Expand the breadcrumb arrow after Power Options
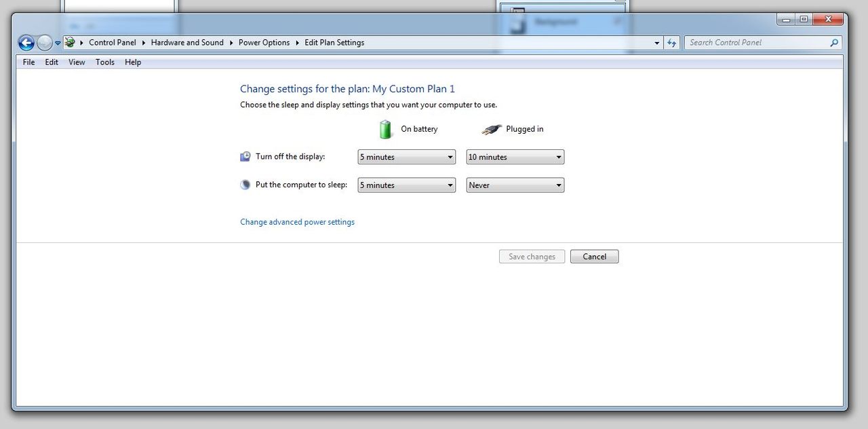Screen dimensions: 868x429 pyautogui.click(x=297, y=43)
